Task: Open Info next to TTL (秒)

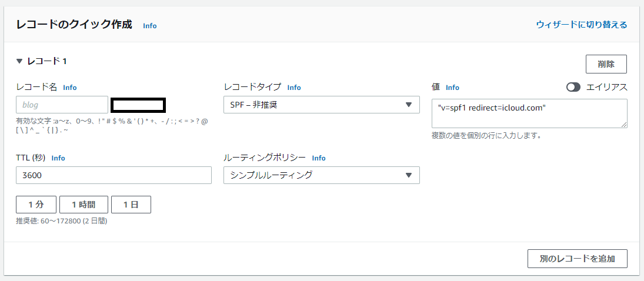Action: click(x=58, y=158)
